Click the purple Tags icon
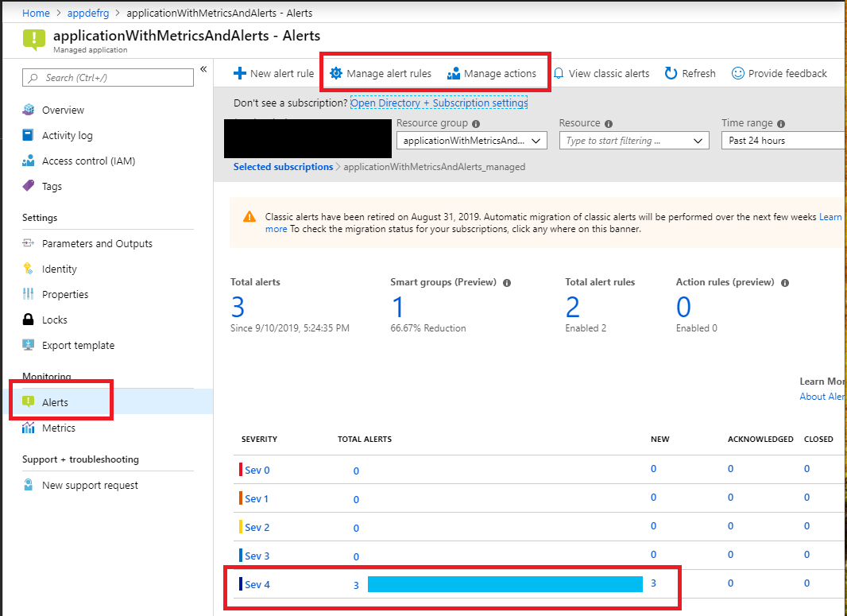This screenshot has height=616, width=847. 28,186
